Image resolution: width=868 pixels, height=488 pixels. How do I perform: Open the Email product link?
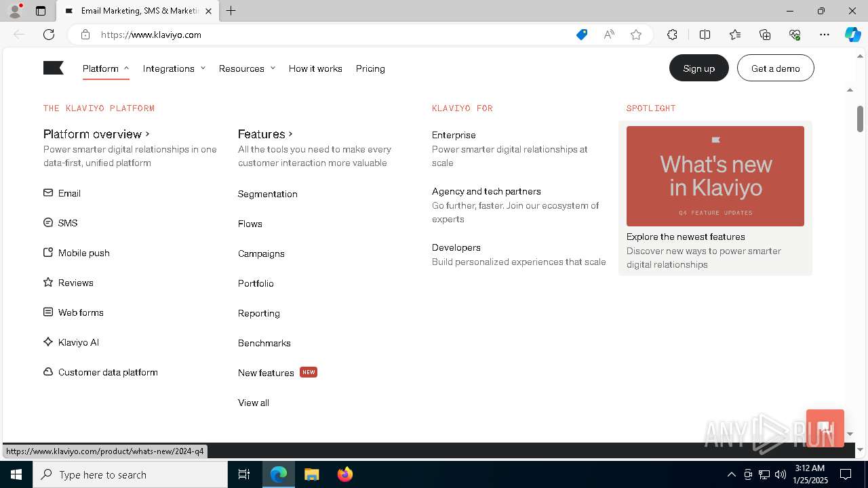(x=69, y=193)
